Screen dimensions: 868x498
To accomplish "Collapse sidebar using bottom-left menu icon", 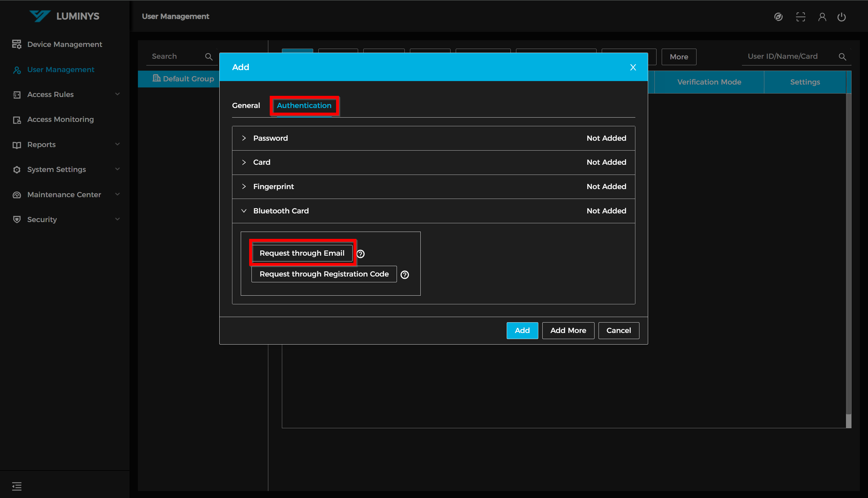I will (17, 486).
